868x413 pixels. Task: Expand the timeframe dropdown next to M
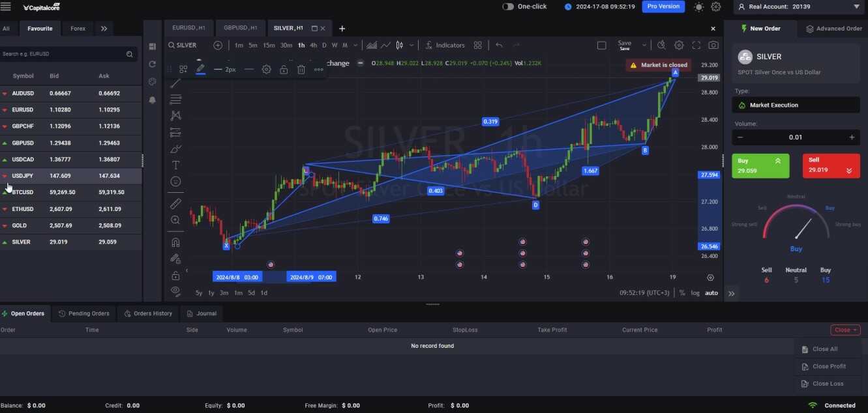[355, 45]
